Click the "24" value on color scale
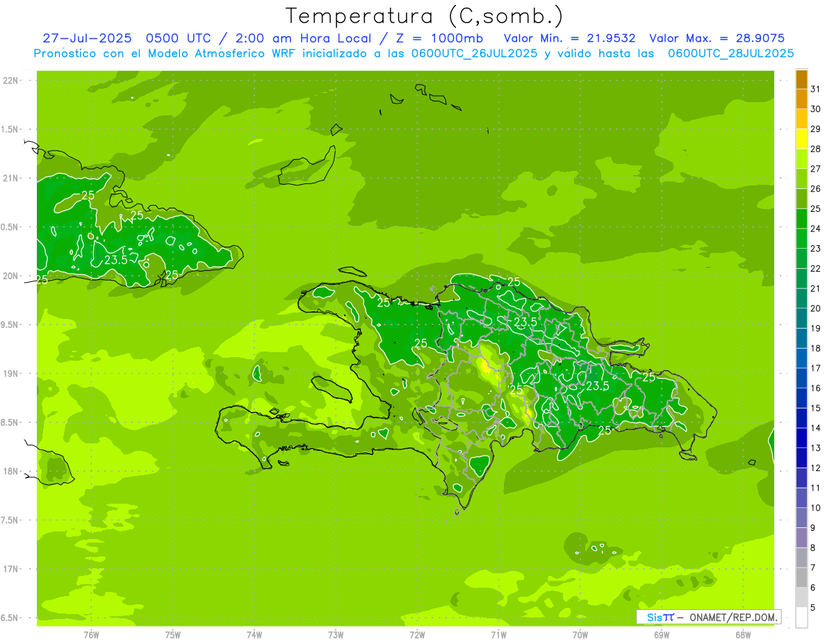 (x=816, y=229)
